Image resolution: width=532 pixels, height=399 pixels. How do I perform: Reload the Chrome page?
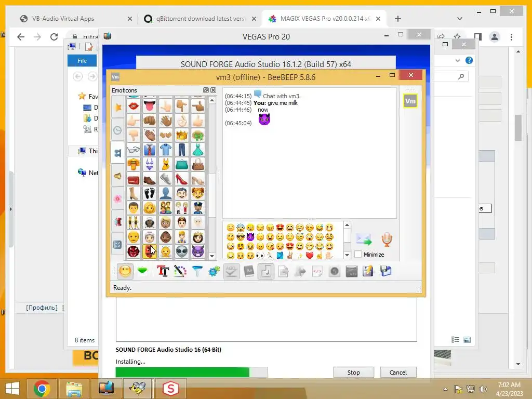(x=54, y=37)
